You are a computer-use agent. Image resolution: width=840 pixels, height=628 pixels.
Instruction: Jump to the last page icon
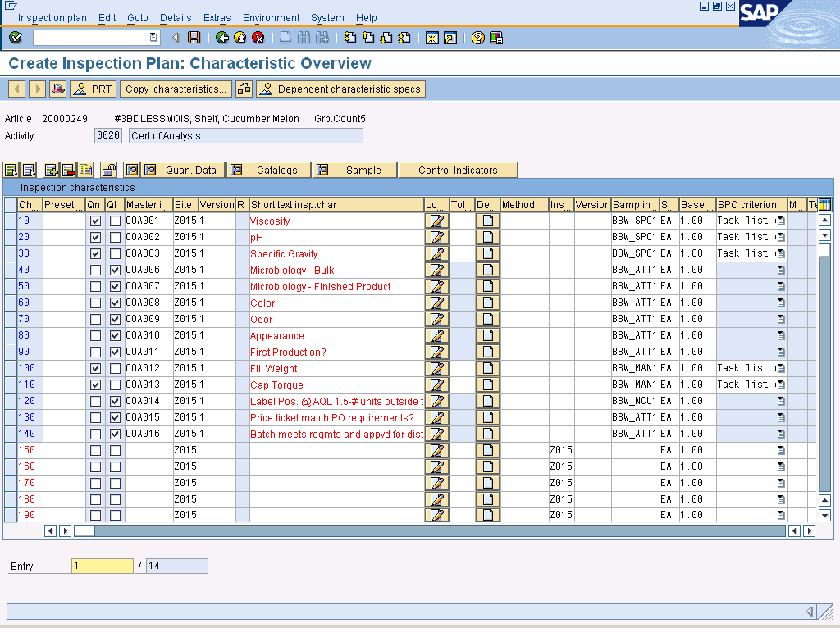tap(404, 38)
